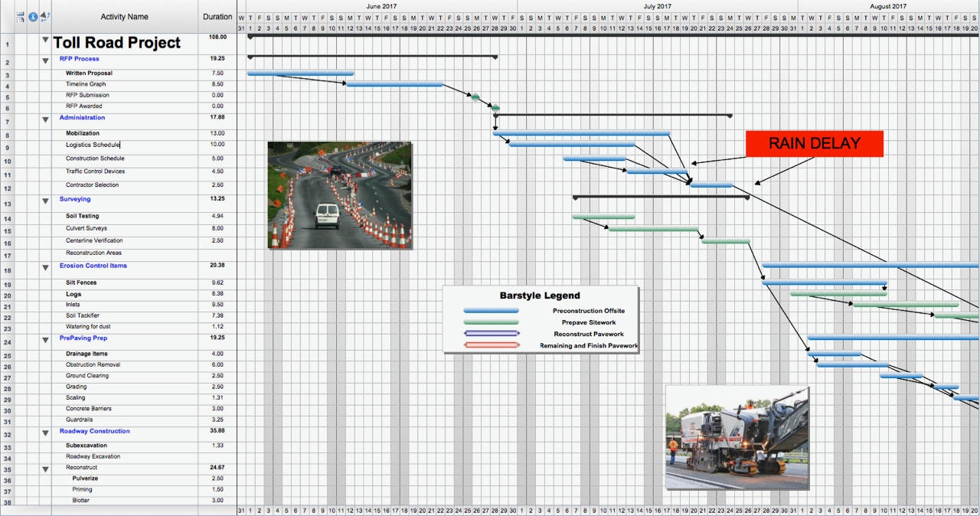Viewport: 980px width, 516px height.
Task: Click the RFP Awarded milestone diamond
Action: click(495, 108)
